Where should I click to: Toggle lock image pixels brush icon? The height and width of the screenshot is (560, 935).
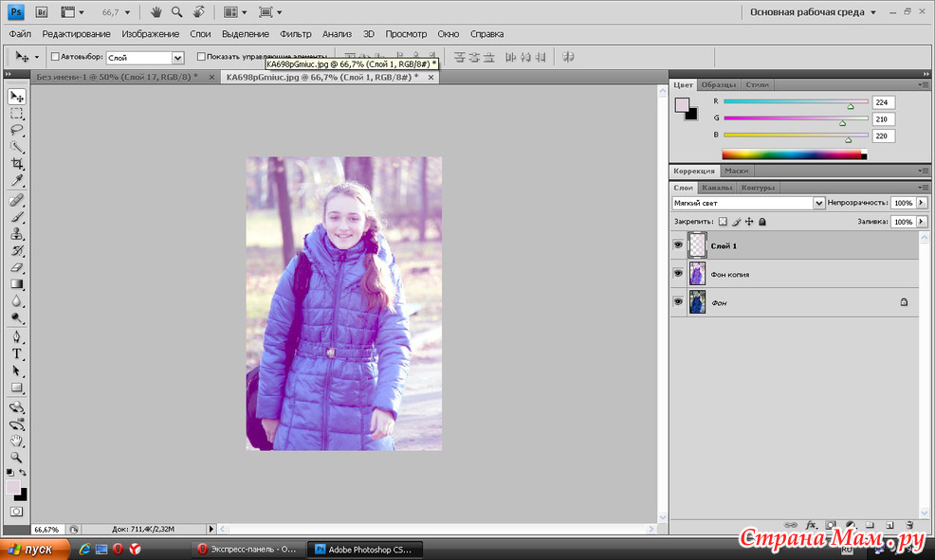(737, 222)
